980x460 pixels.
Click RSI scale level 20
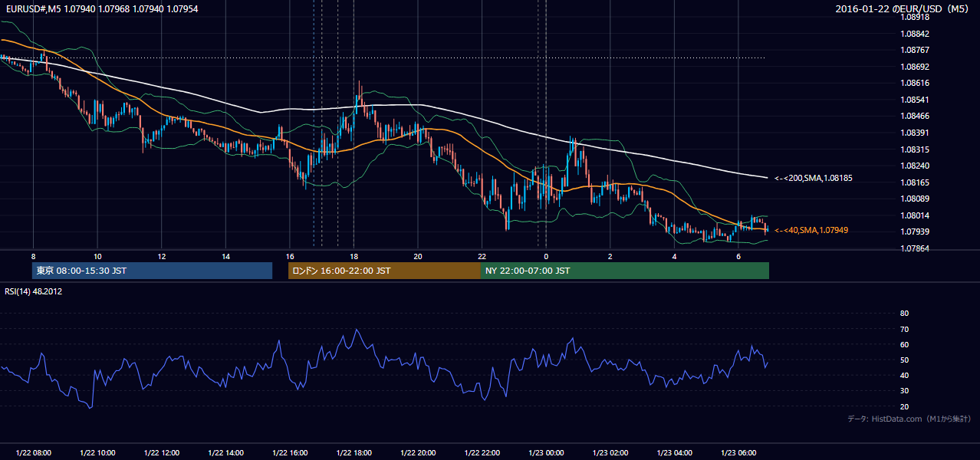point(904,406)
